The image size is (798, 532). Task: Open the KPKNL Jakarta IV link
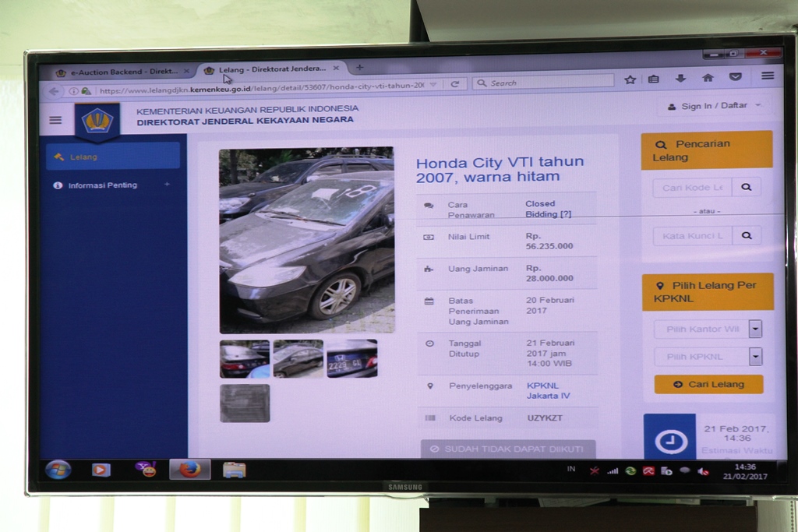tap(548, 390)
